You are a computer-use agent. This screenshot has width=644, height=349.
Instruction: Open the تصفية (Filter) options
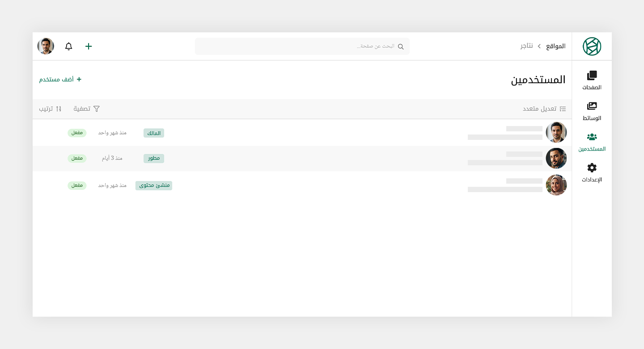click(x=87, y=109)
